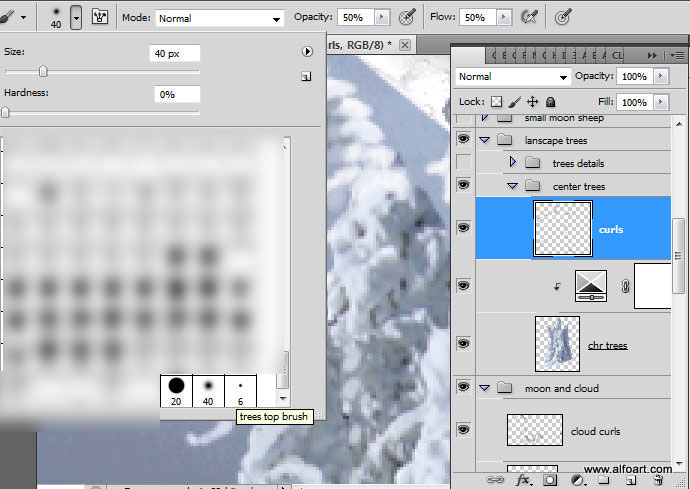Lock layer position with move icon

pyautogui.click(x=532, y=102)
